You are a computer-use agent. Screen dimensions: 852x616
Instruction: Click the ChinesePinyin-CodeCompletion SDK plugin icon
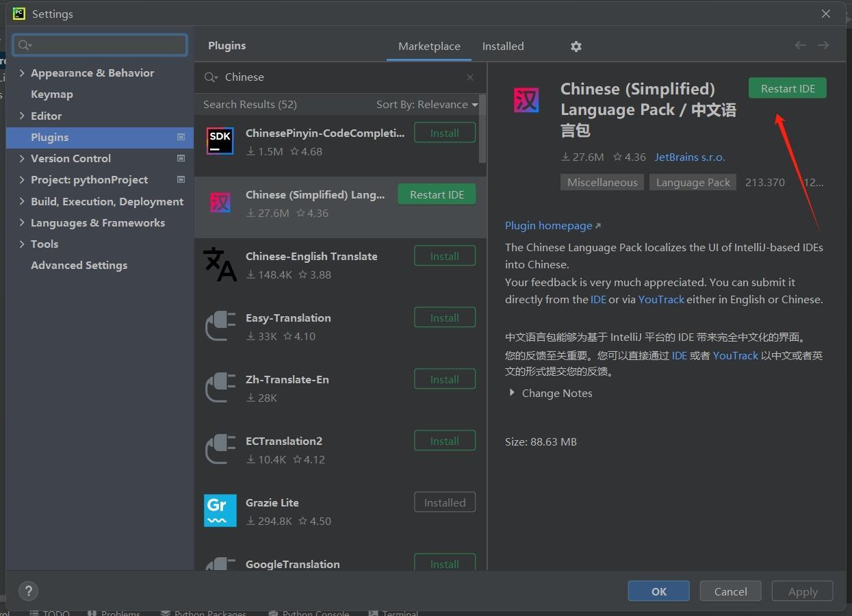pyautogui.click(x=220, y=141)
